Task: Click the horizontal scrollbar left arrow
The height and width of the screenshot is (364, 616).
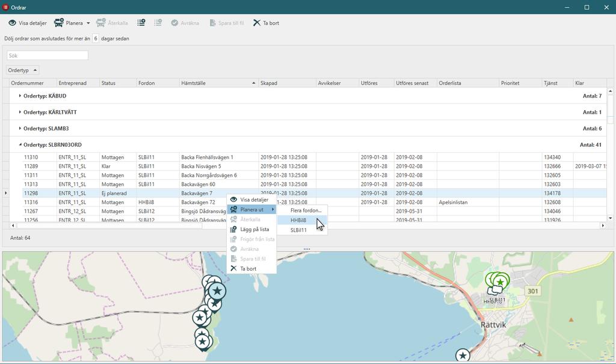Action: tap(13, 225)
